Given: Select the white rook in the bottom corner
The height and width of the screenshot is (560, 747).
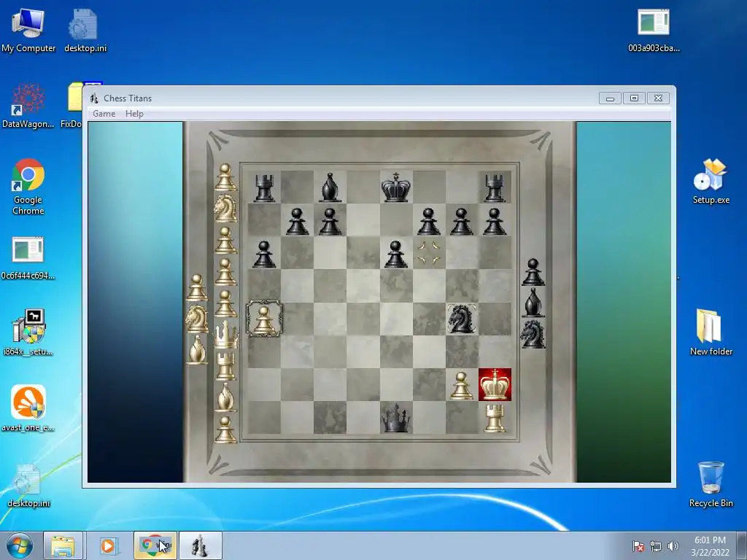Looking at the screenshot, I should 495,418.
